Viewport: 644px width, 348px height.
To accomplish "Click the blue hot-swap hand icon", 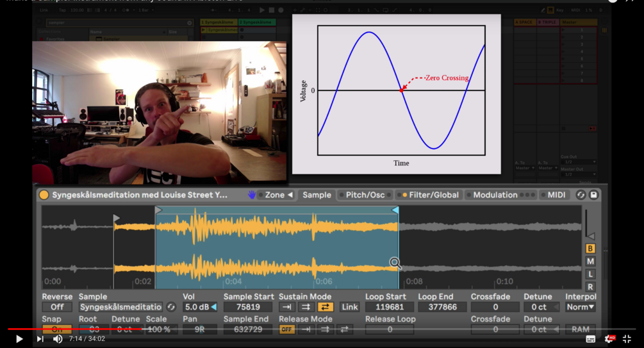I will pos(251,195).
